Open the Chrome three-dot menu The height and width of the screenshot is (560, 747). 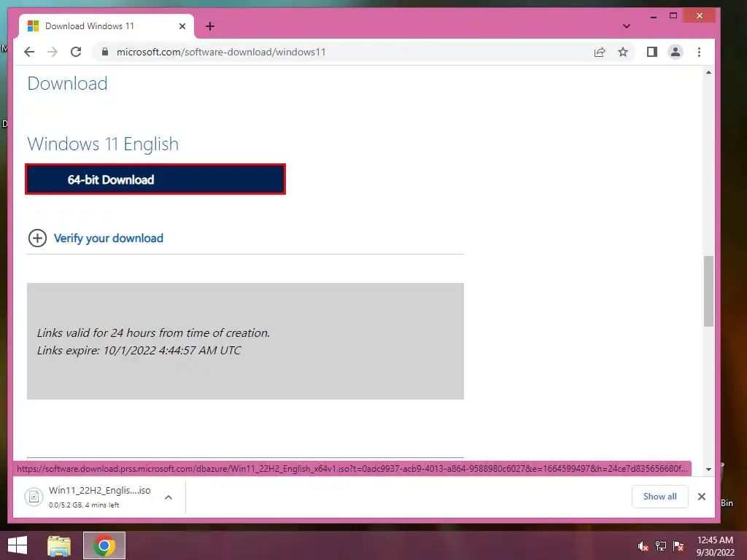699,52
